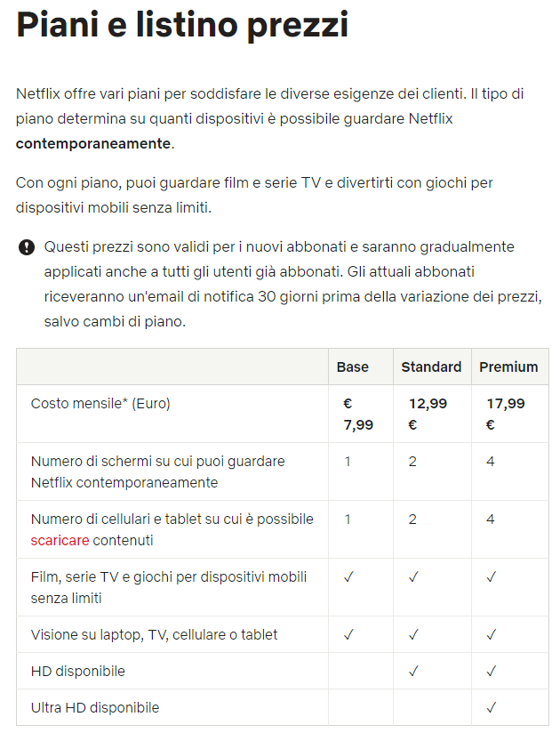Click the € 7,99 Base monthly price

(358, 414)
